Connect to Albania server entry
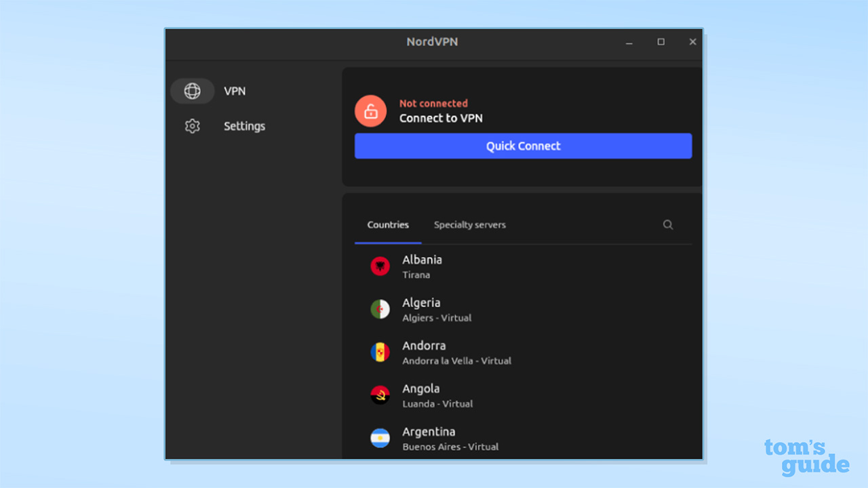 tap(422, 260)
